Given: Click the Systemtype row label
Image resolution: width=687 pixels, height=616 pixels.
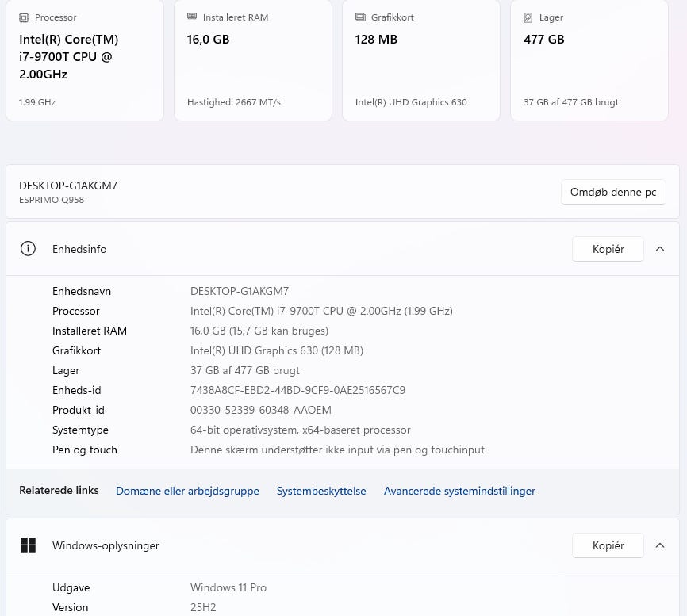Looking at the screenshot, I should [x=80, y=430].
